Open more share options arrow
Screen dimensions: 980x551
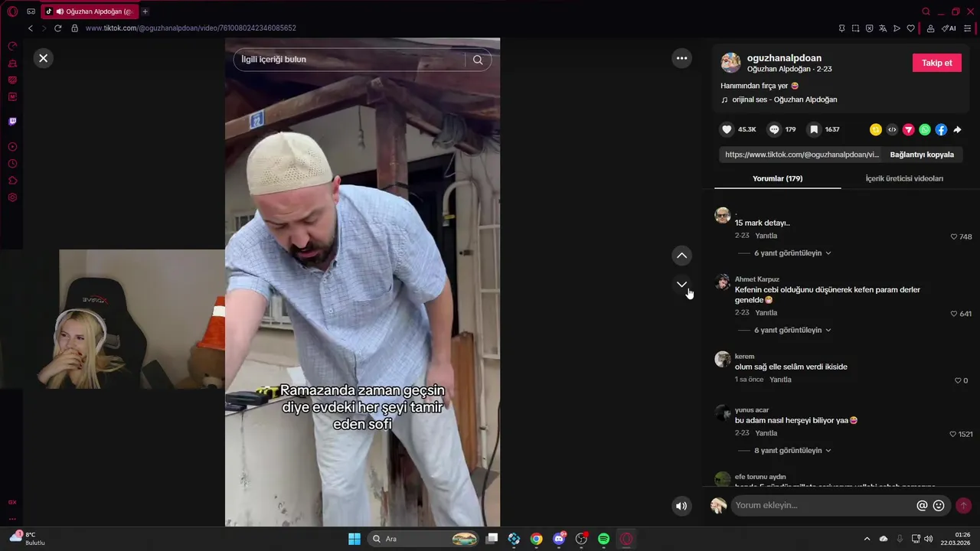(957, 129)
